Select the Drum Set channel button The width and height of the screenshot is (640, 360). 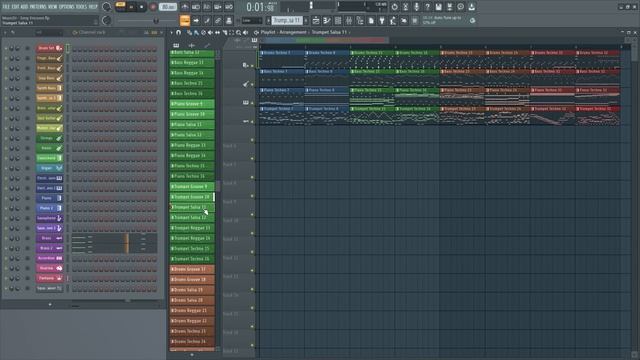tap(49, 48)
